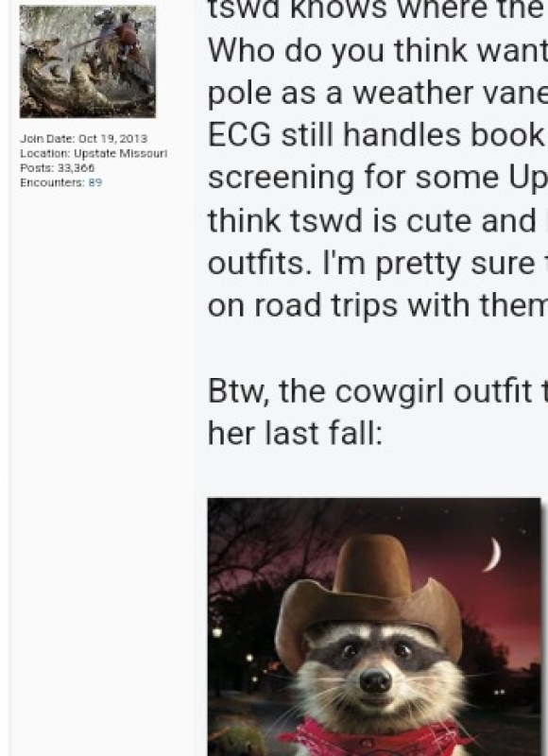Click the Posts 33,366 count
This screenshot has width=548, height=756.
click(x=57, y=168)
